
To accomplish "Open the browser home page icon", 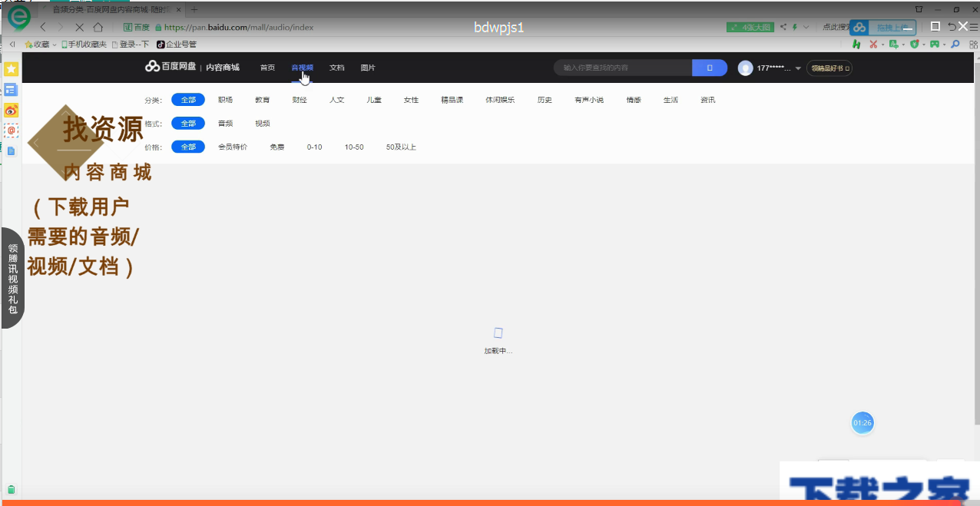I will (98, 27).
